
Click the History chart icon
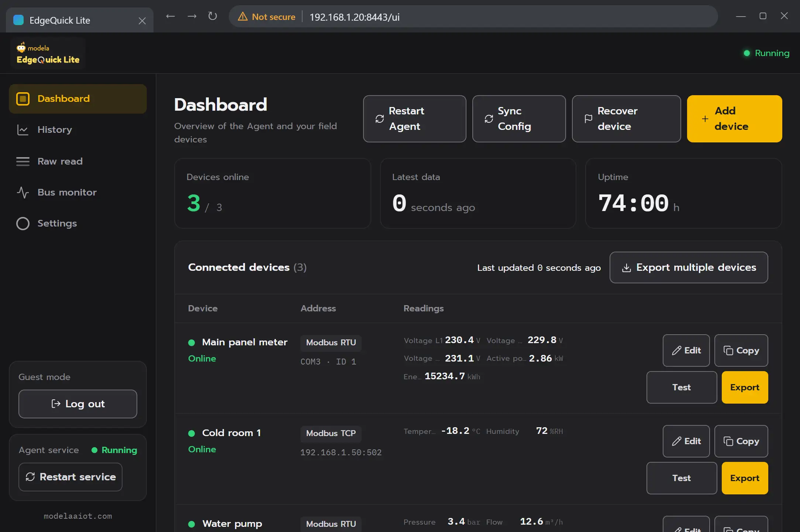23,130
